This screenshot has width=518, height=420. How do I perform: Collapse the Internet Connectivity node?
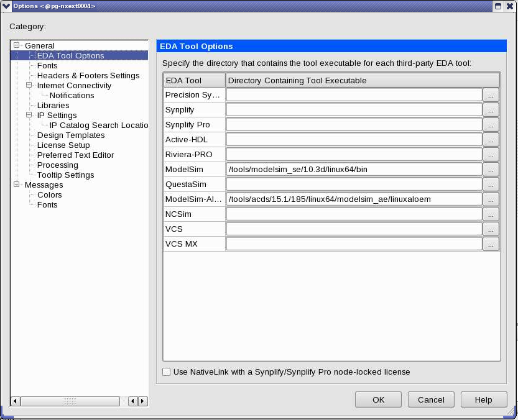pos(29,85)
